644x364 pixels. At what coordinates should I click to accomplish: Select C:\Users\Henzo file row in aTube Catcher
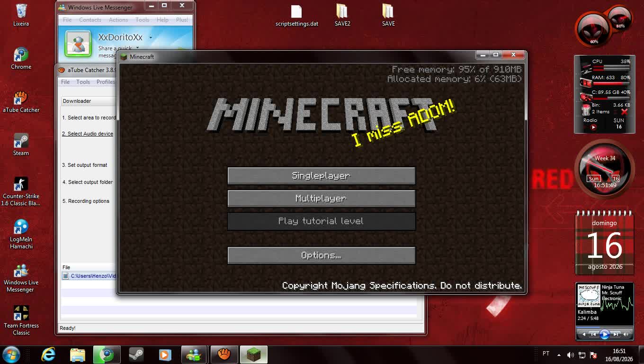click(x=89, y=276)
